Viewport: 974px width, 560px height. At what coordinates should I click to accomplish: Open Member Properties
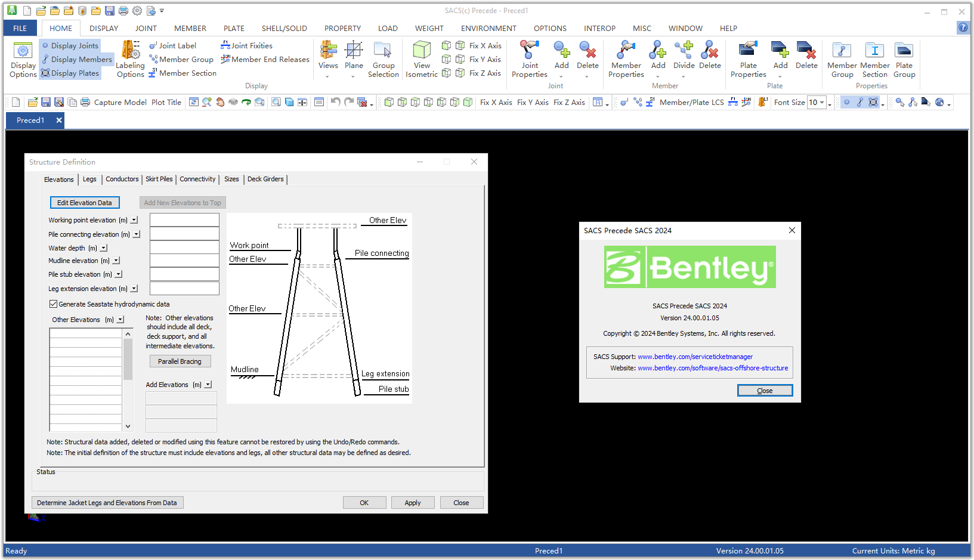tap(626, 59)
